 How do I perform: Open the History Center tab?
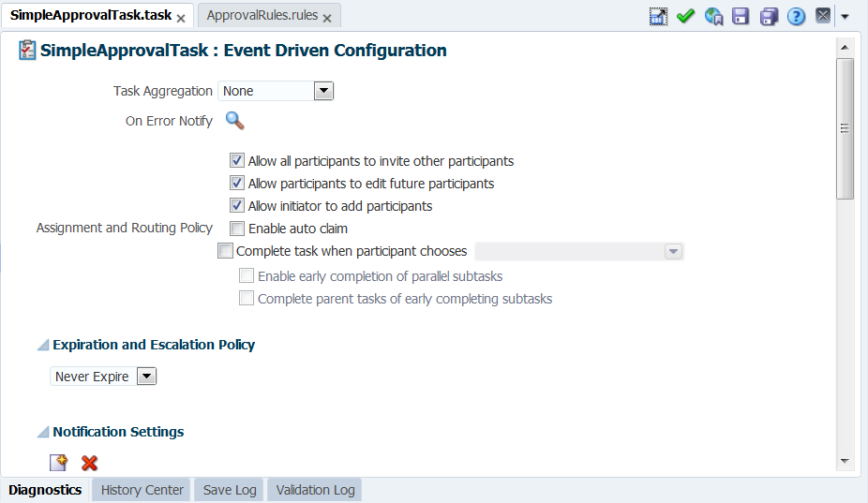click(142, 490)
